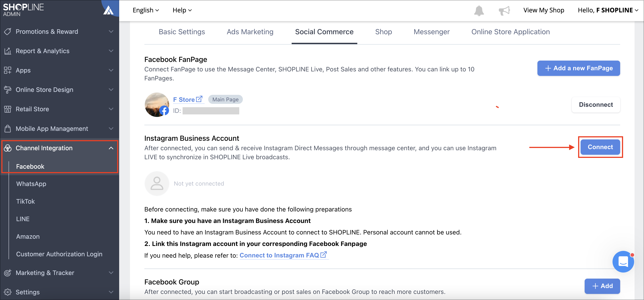Viewport: 644px width, 300px height.
Task: Expand Promotions & Reward menu
Action: (111, 32)
